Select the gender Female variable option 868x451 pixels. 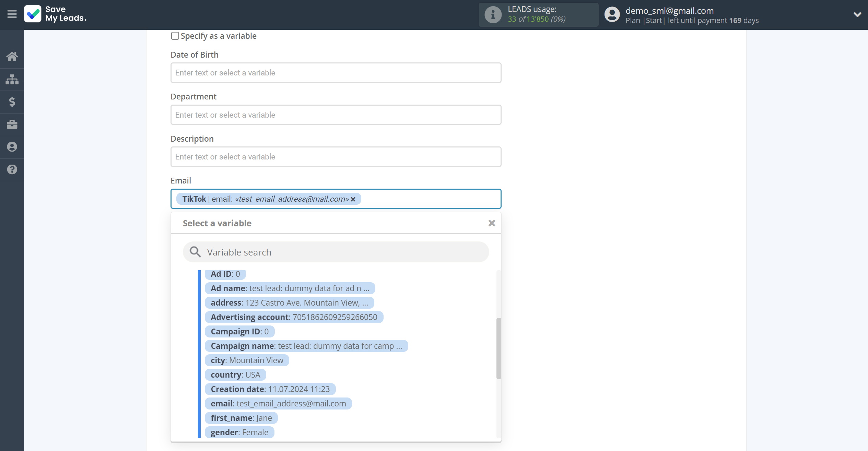tap(239, 432)
